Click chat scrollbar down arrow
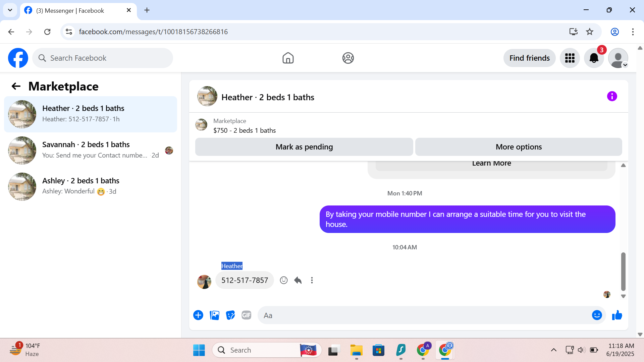 click(623, 296)
